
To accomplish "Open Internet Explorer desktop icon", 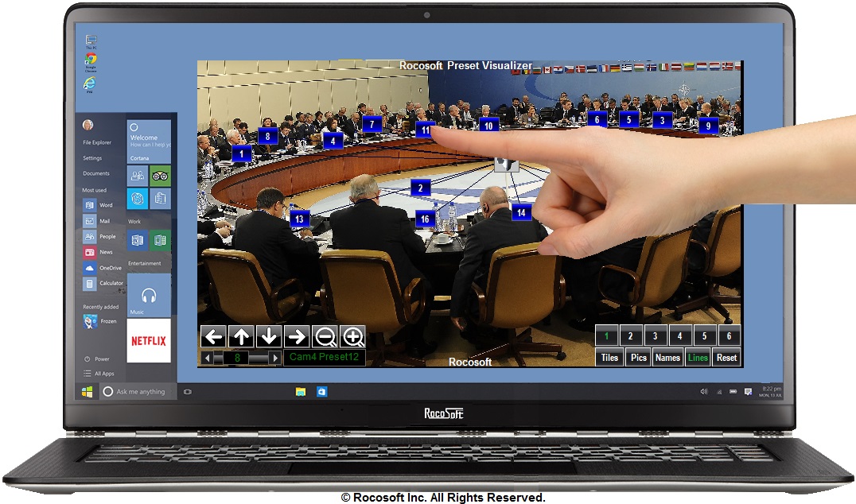I will tap(90, 84).
